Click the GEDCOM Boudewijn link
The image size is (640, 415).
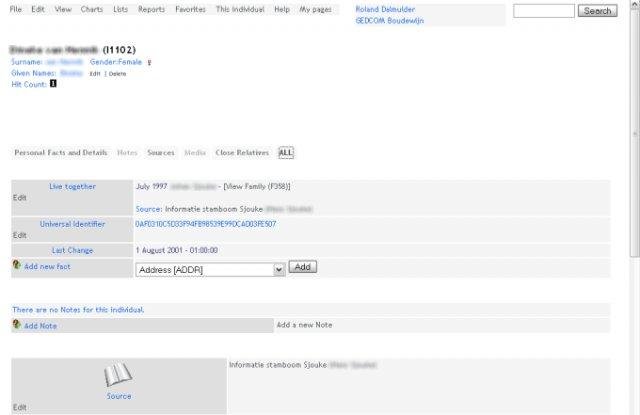coord(389,20)
